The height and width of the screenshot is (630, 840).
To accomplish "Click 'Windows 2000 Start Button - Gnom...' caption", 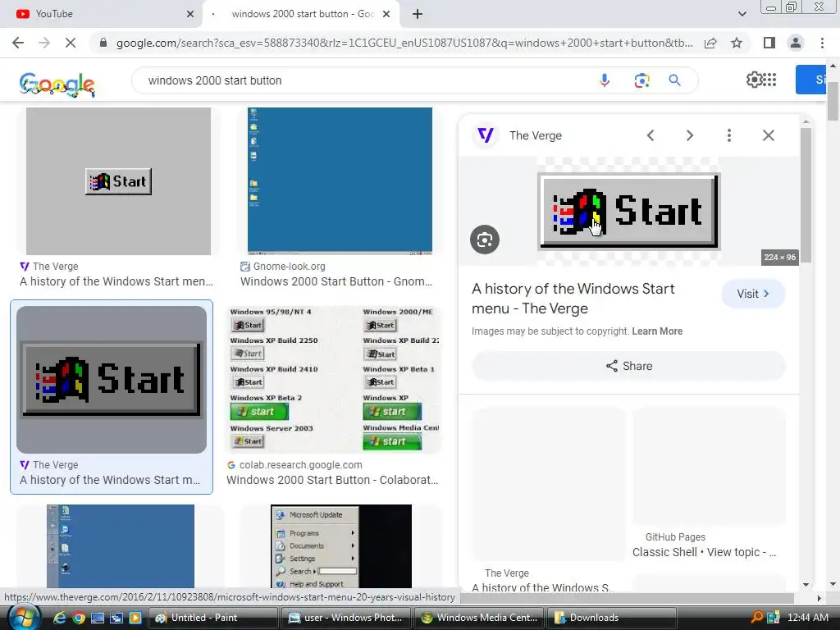I will tap(336, 281).
